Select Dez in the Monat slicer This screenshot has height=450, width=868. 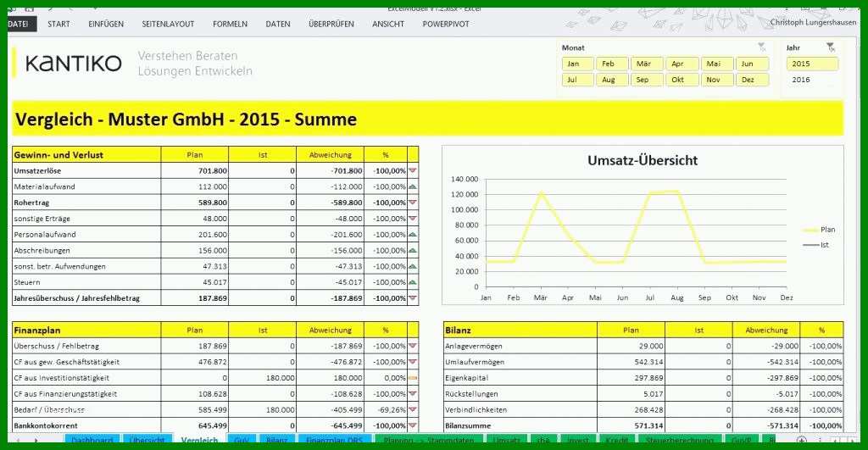coord(752,80)
